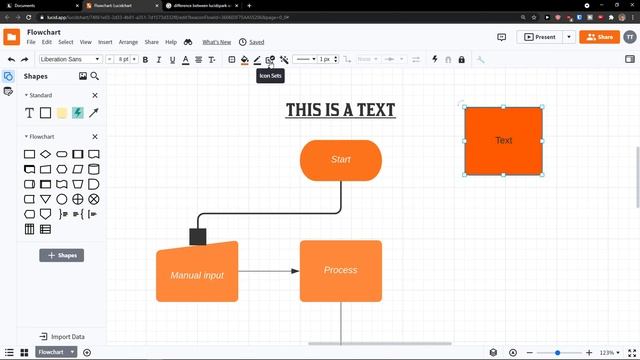Viewport: 640px width, 360px height.
Task: Click the image search icon in Shapes
Action: (x=83, y=76)
